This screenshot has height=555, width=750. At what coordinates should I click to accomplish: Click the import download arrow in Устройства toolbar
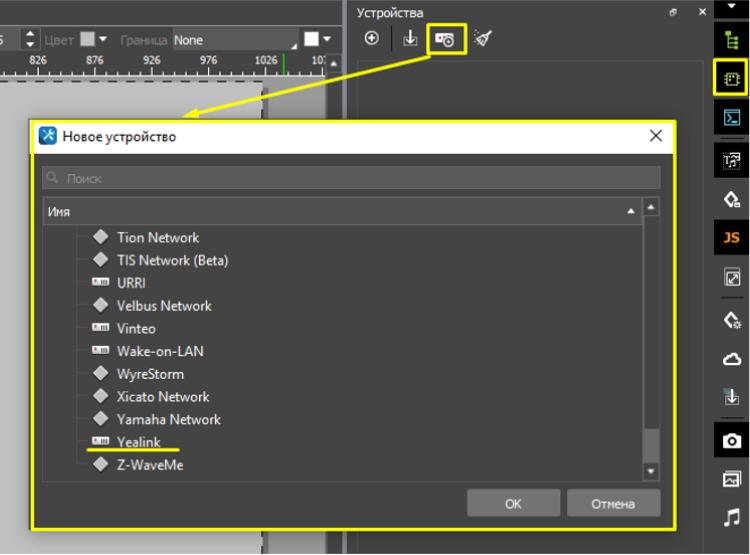point(410,39)
